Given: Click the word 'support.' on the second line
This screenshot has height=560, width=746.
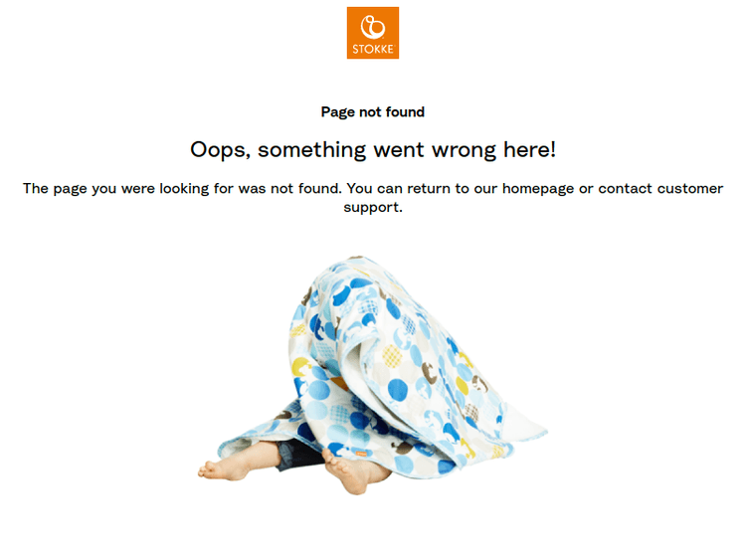Looking at the screenshot, I should pos(373,208).
